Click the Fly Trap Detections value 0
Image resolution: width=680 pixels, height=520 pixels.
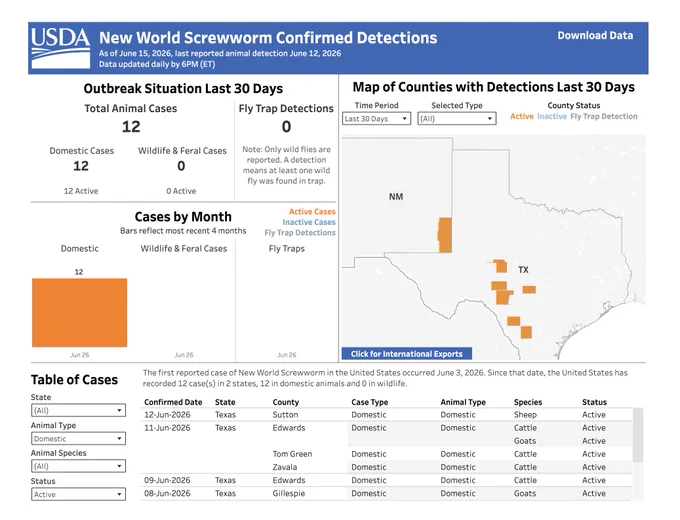(x=286, y=127)
